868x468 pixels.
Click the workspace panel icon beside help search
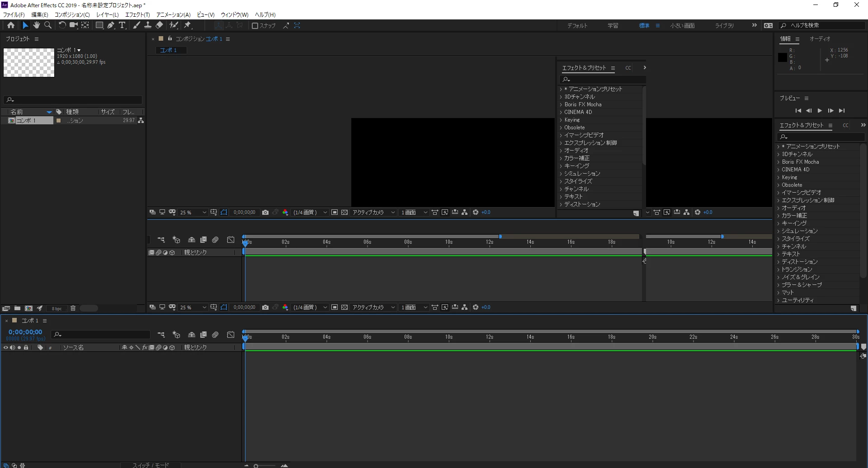[x=768, y=25]
